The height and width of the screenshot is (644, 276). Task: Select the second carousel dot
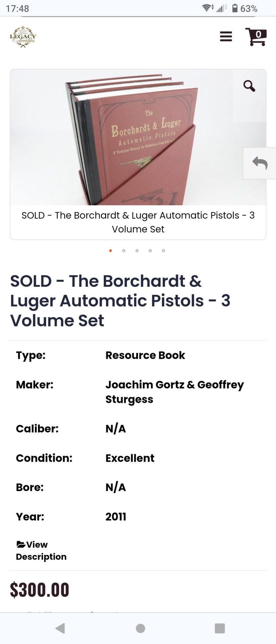point(124,251)
